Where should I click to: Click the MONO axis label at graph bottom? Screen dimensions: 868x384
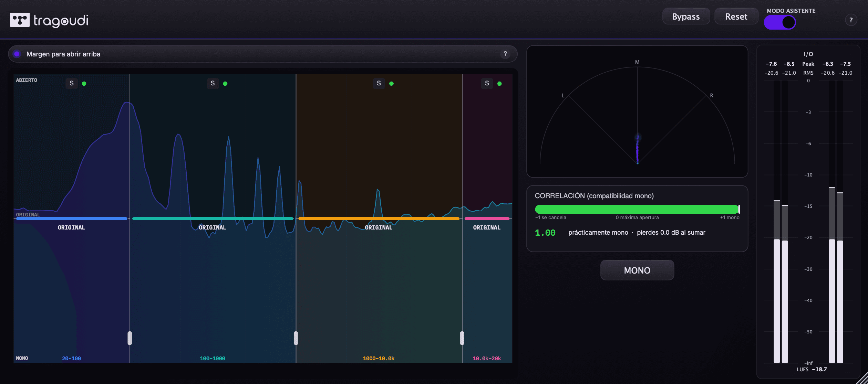tap(22, 358)
